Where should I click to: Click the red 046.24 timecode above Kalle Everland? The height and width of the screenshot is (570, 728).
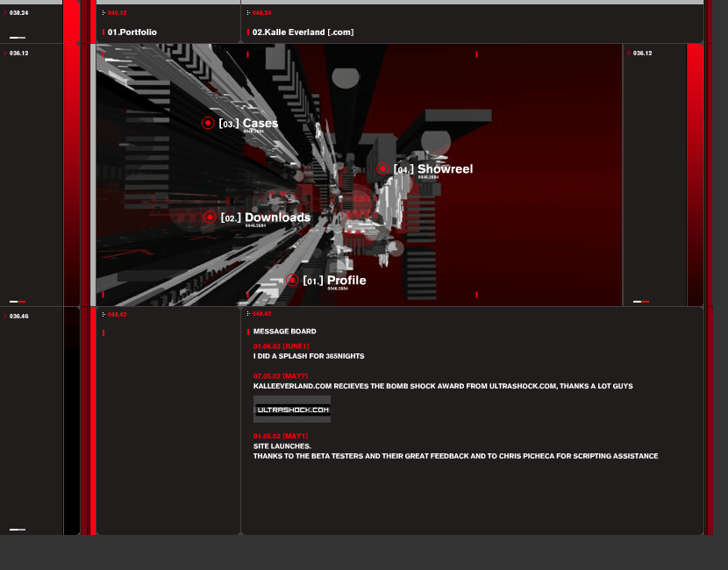[262, 13]
